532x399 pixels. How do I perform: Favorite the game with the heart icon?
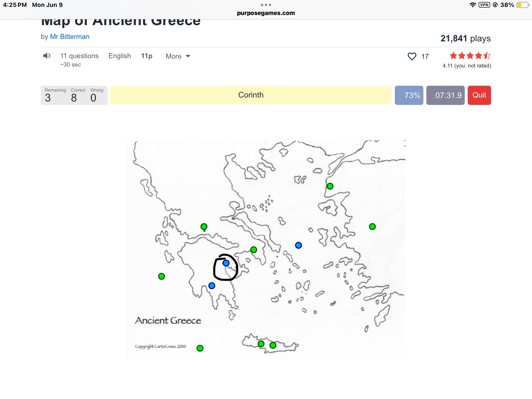[412, 56]
